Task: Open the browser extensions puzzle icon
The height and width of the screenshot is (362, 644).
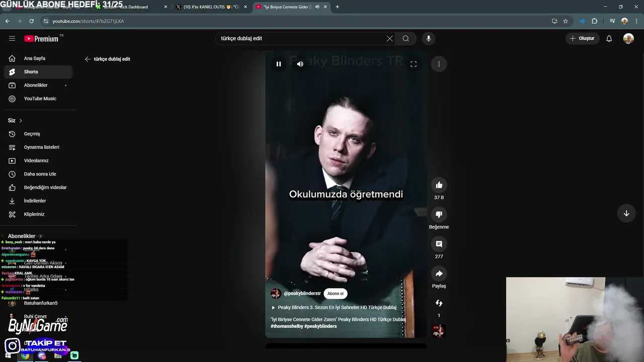Action: [595, 21]
